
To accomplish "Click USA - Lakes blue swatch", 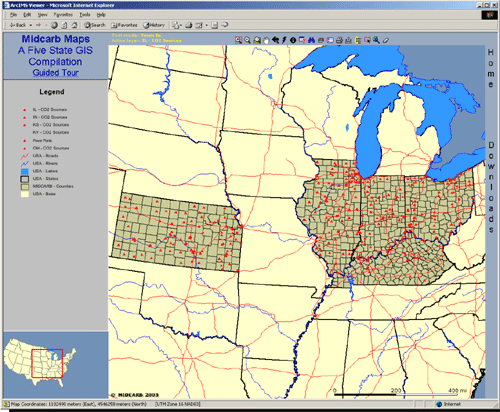I will click(25, 171).
